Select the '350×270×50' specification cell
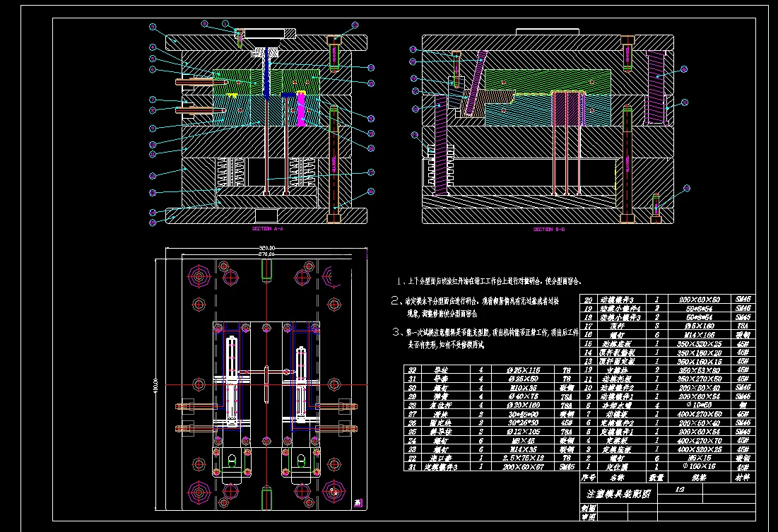Image resolution: width=778 pixels, height=532 pixels. (x=699, y=379)
